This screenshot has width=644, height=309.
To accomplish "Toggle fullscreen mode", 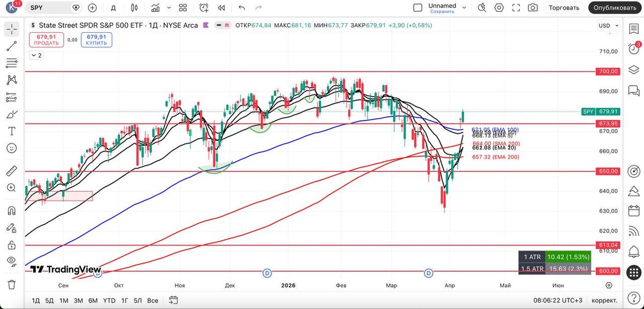I will pos(516,8).
